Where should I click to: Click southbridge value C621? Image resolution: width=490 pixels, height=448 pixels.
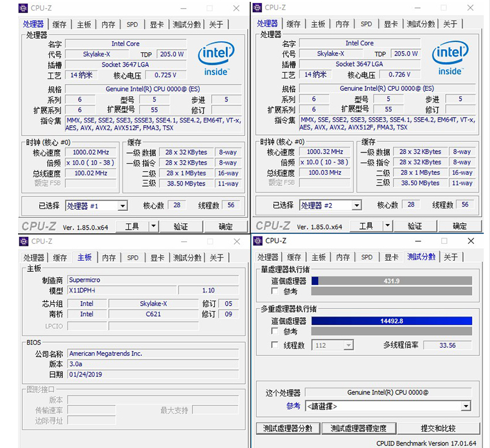click(x=153, y=314)
